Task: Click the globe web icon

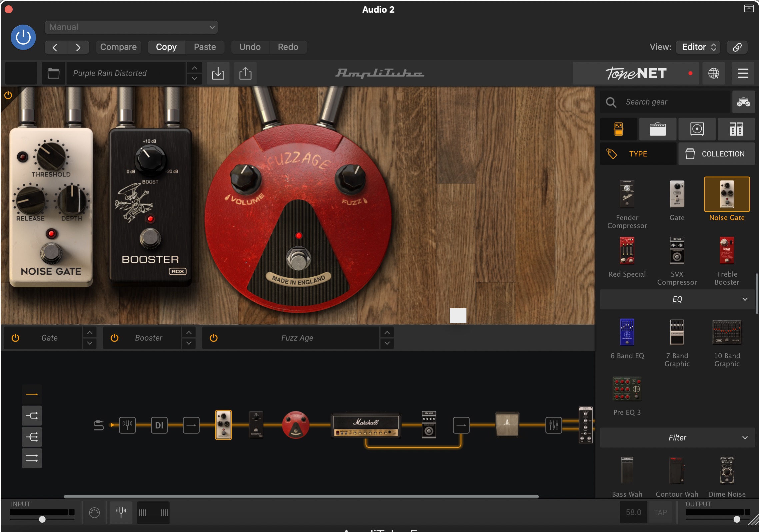Action: [713, 73]
